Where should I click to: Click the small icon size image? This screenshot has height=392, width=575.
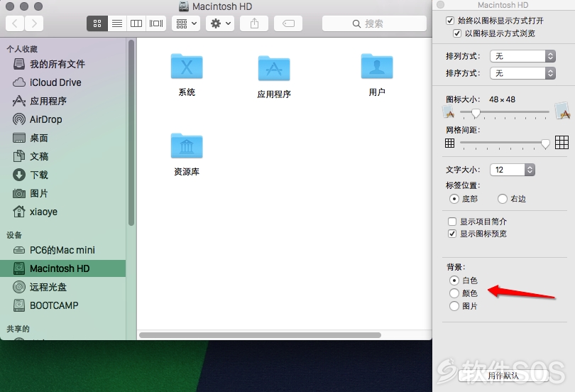449,111
